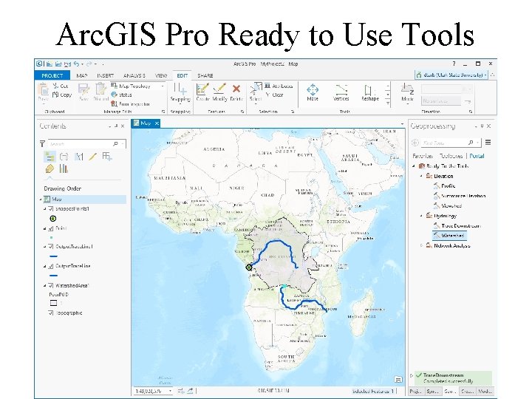Collapse the Ready To Use Tools tree
This screenshot has width=532, height=399.
tap(414, 166)
